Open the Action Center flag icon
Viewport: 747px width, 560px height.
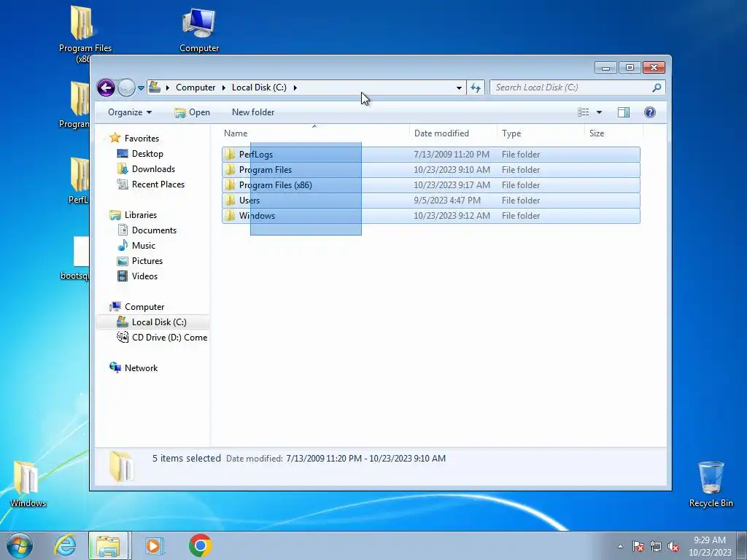(638, 546)
